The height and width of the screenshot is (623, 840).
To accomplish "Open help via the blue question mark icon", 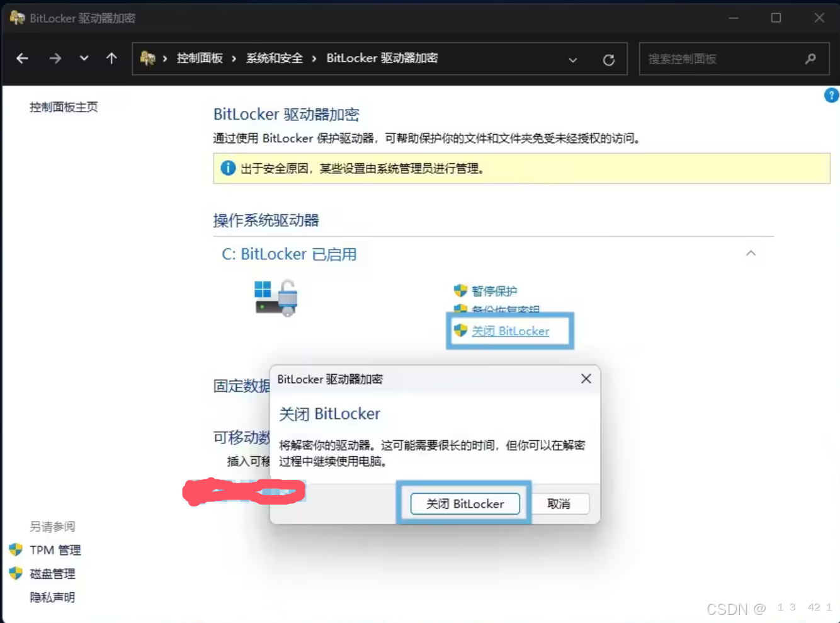I will point(831,95).
